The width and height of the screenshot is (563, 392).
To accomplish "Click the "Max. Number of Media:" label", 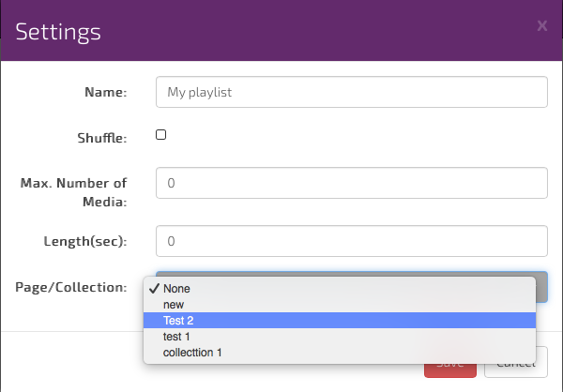I will tap(73, 191).
